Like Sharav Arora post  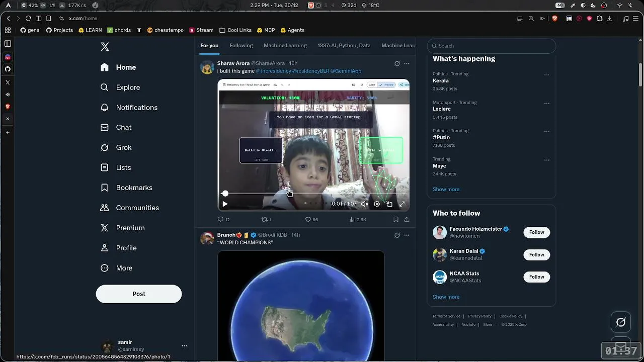pyautogui.click(x=311, y=220)
